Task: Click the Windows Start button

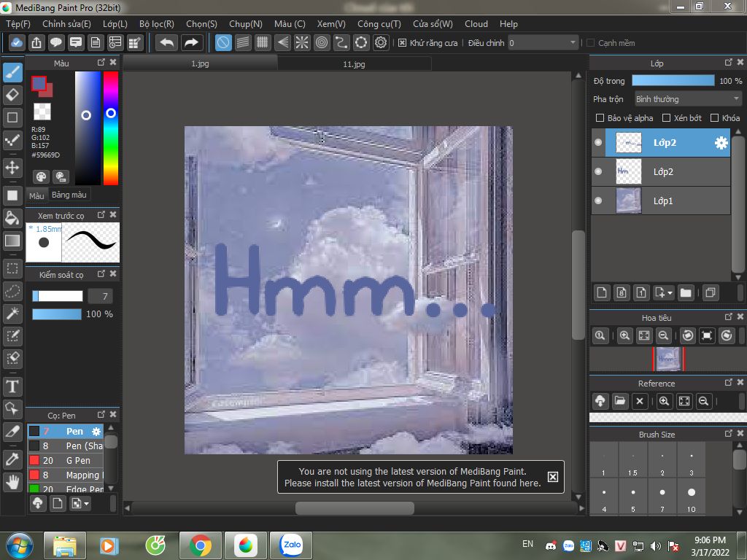Action: 19,545
